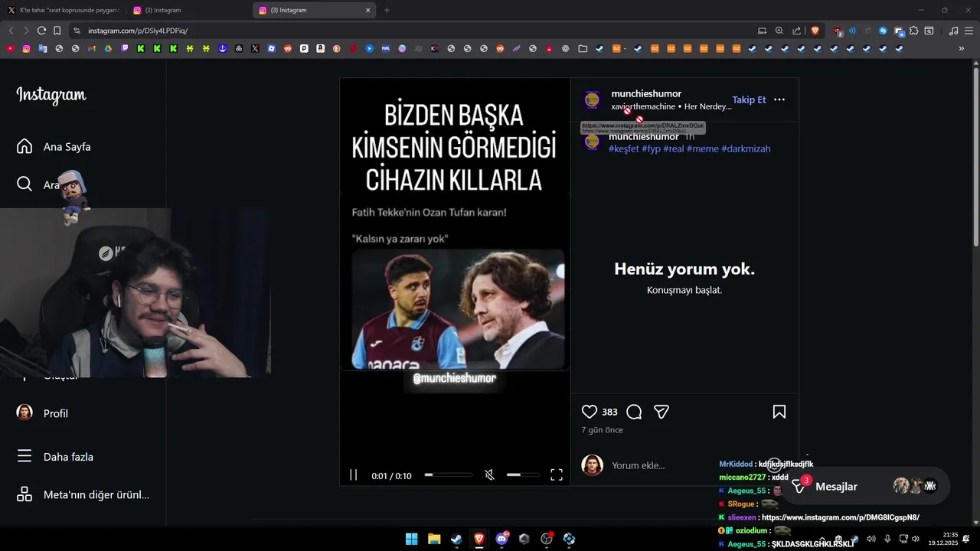Like the post with the heart icon
The width and height of the screenshot is (980, 551).
pos(589,412)
